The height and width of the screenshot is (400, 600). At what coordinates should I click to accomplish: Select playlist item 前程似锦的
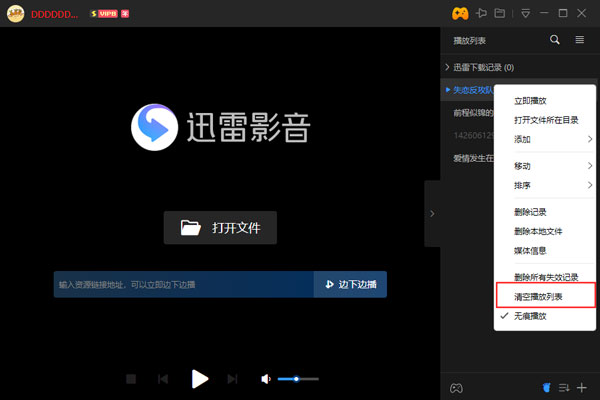point(474,113)
